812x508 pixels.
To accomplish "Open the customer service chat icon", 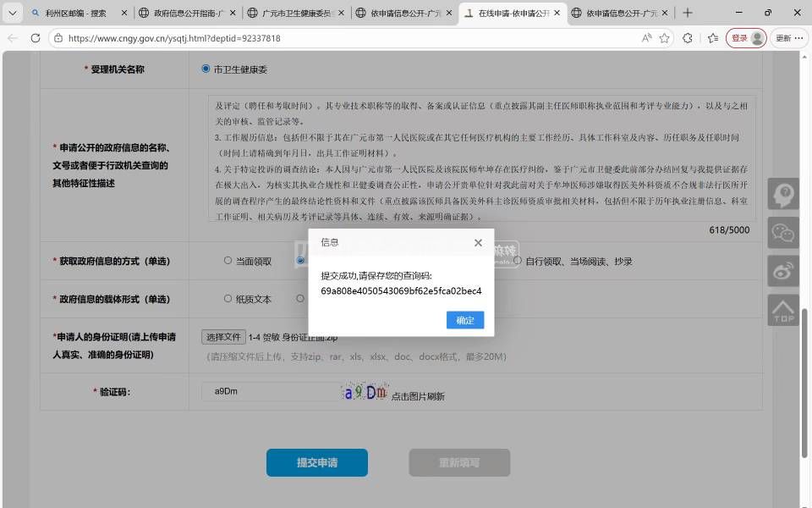I will pyautogui.click(x=783, y=194).
